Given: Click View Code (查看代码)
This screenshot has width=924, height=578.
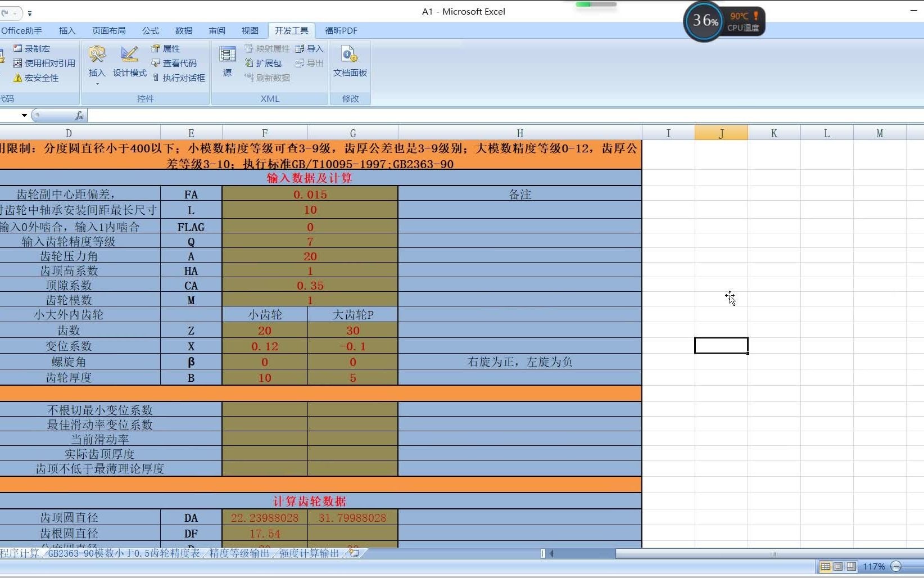Looking at the screenshot, I should click(174, 63).
